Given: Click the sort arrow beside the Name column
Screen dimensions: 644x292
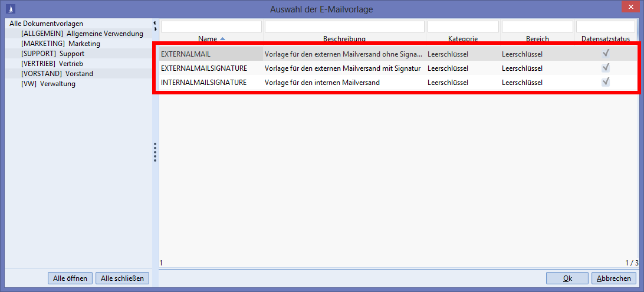Looking at the screenshot, I should [222, 39].
